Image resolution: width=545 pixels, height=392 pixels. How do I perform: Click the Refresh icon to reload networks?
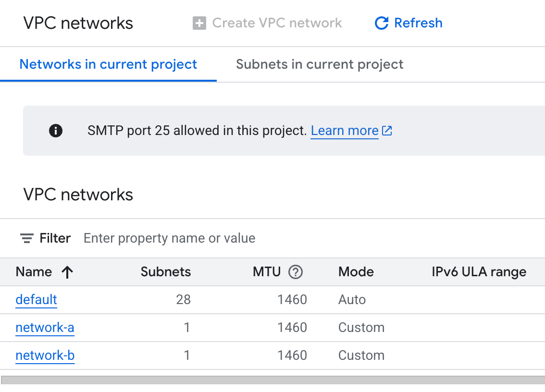[x=380, y=23]
